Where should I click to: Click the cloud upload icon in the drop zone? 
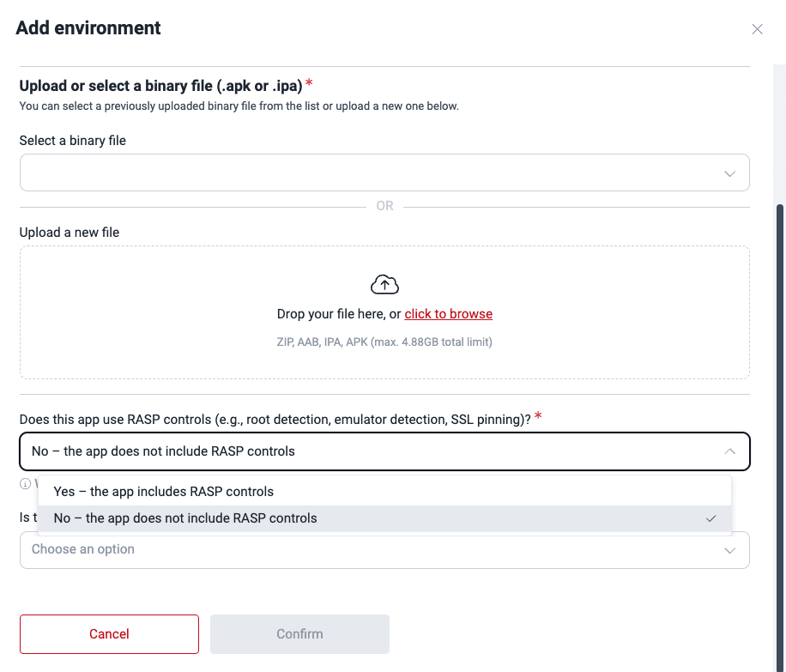click(384, 283)
